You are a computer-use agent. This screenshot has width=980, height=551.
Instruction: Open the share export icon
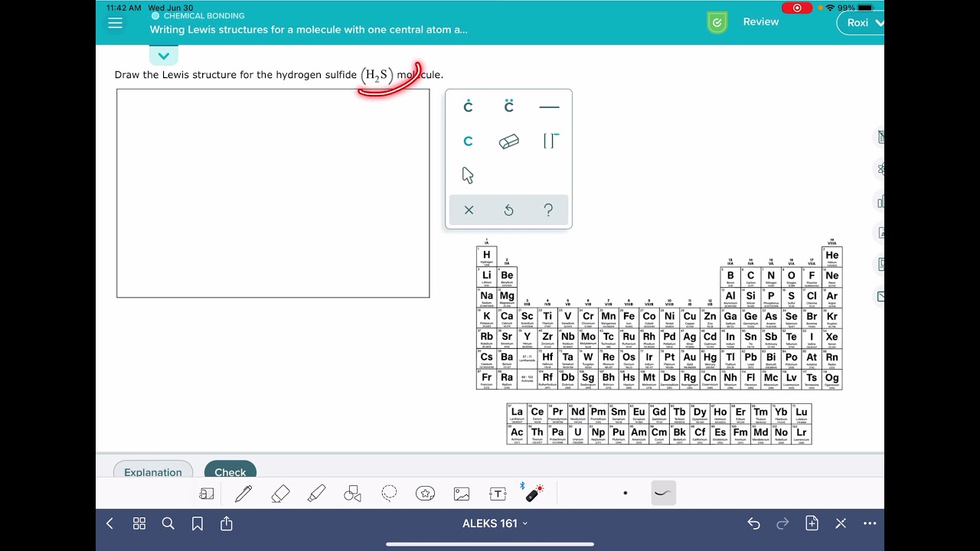pos(227,523)
